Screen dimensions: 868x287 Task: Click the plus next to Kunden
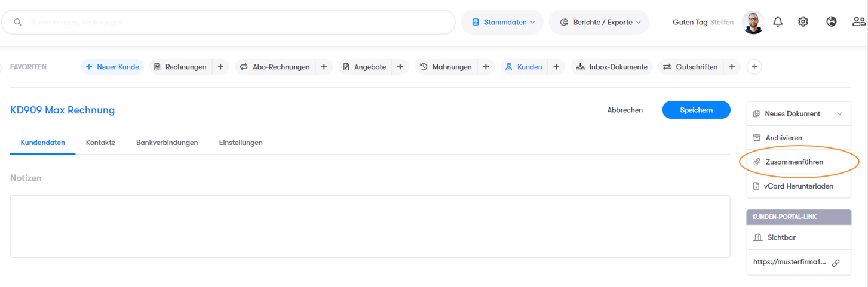pyautogui.click(x=556, y=67)
